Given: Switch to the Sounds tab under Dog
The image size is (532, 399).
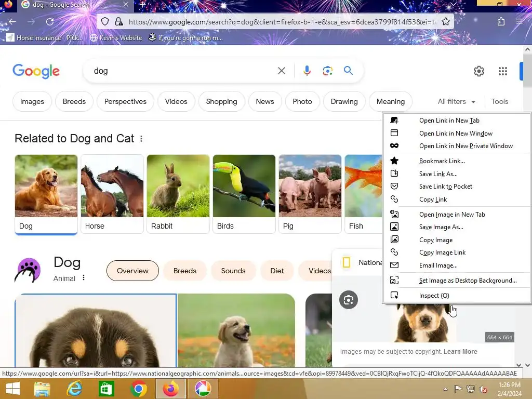Looking at the screenshot, I should 233,271.
